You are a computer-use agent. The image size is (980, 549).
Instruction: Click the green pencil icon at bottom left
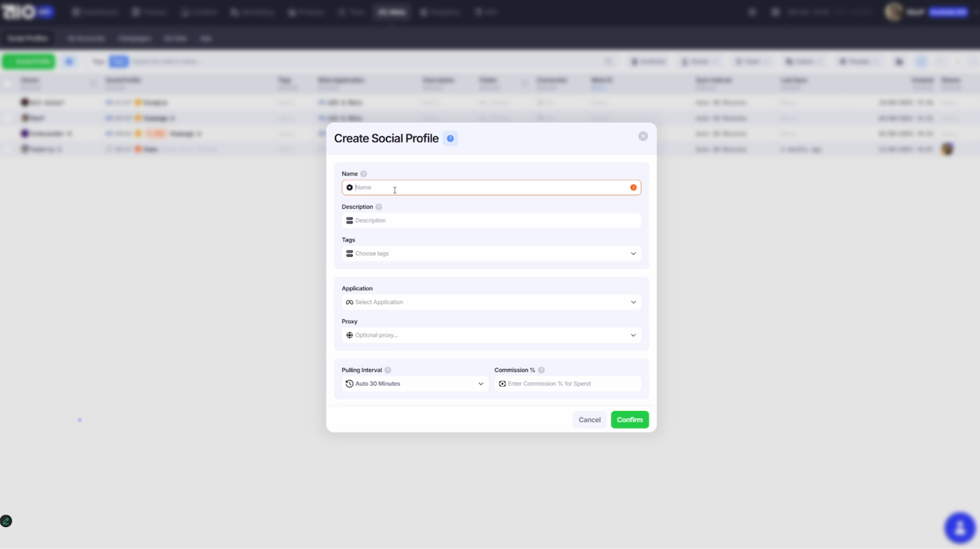point(6,521)
